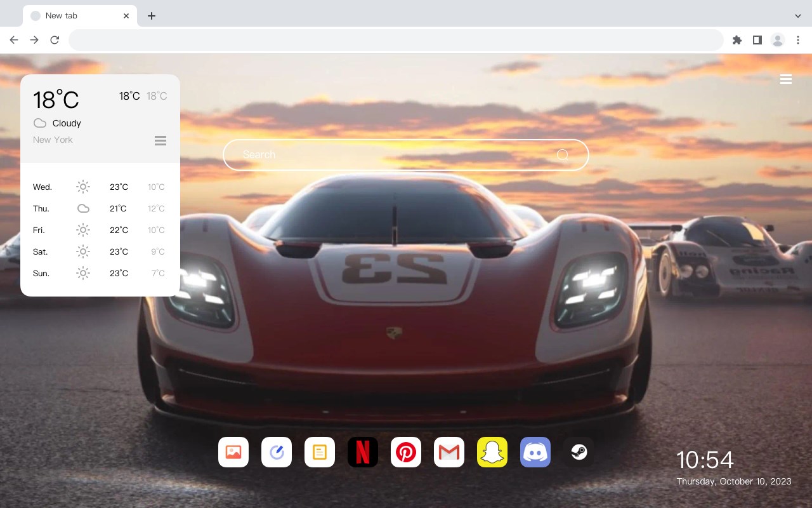Open the yellow notes shortcut icon
812x508 pixels.
(x=320, y=452)
